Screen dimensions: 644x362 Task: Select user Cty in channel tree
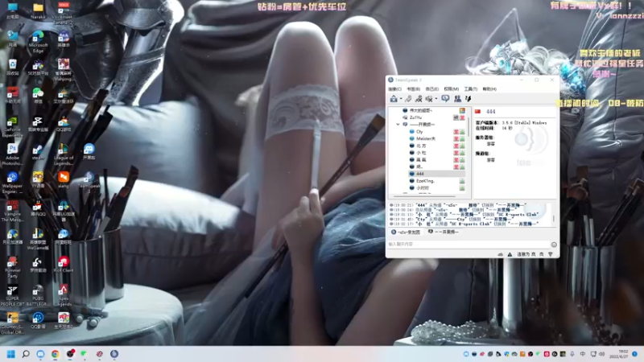(419, 132)
